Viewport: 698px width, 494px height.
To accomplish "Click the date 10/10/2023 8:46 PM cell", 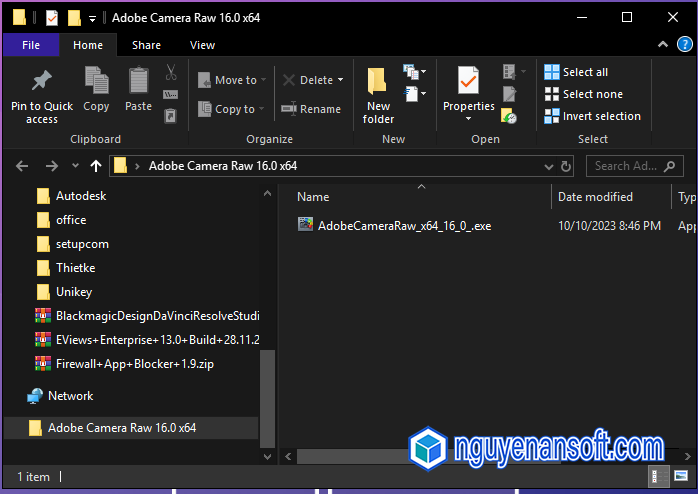I will coord(609,226).
